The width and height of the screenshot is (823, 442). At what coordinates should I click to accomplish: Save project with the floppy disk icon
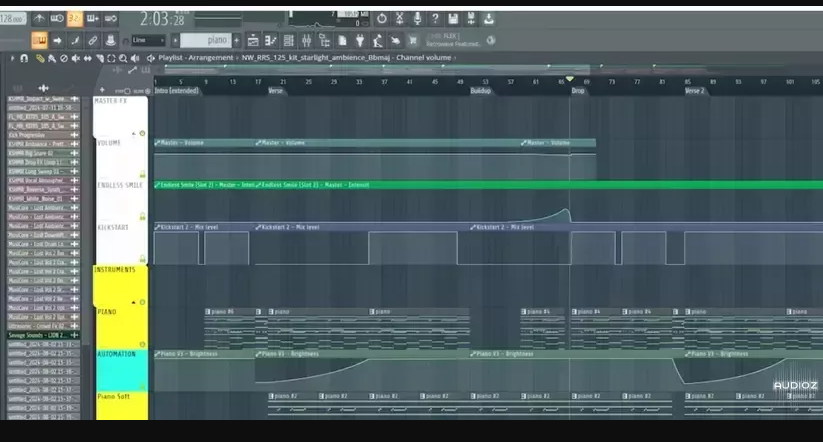pos(453,19)
